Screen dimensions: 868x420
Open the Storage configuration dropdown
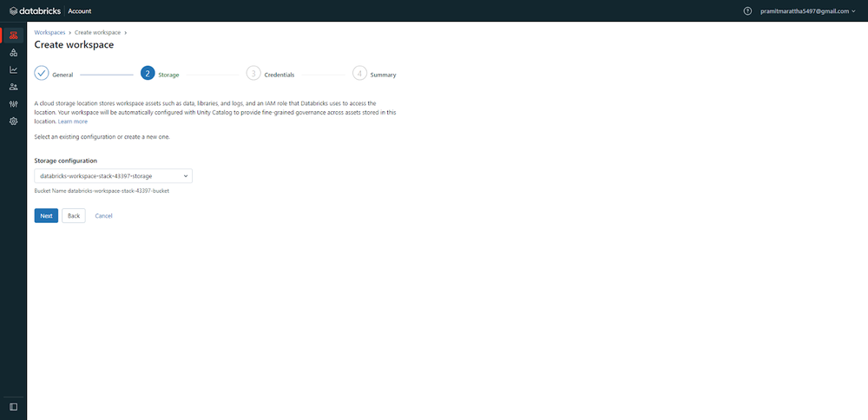click(x=113, y=176)
